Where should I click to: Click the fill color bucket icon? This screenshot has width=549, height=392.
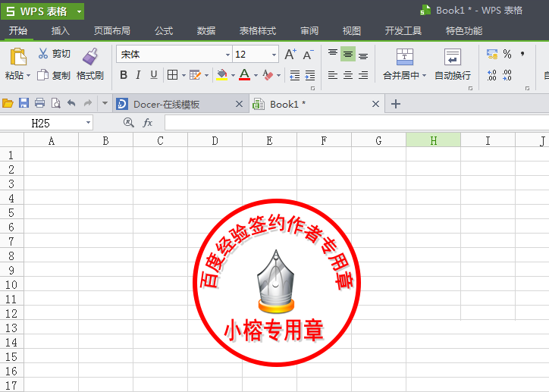coord(221,75)
